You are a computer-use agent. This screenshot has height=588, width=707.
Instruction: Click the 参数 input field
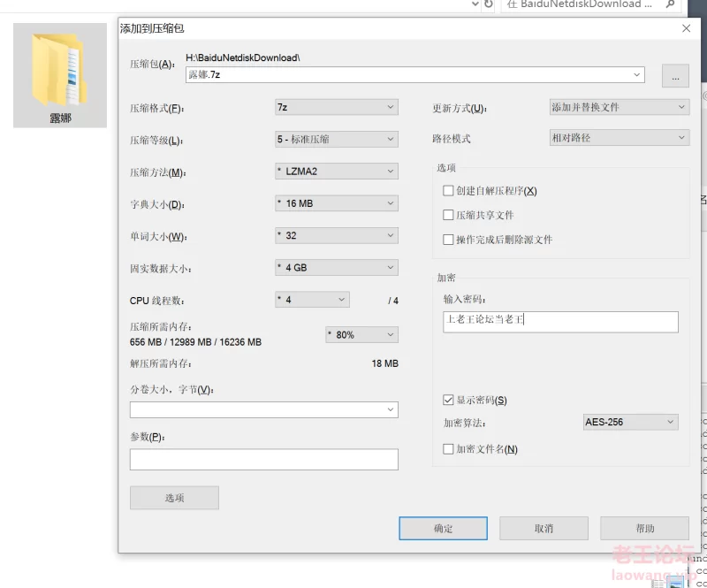[263, 460]
